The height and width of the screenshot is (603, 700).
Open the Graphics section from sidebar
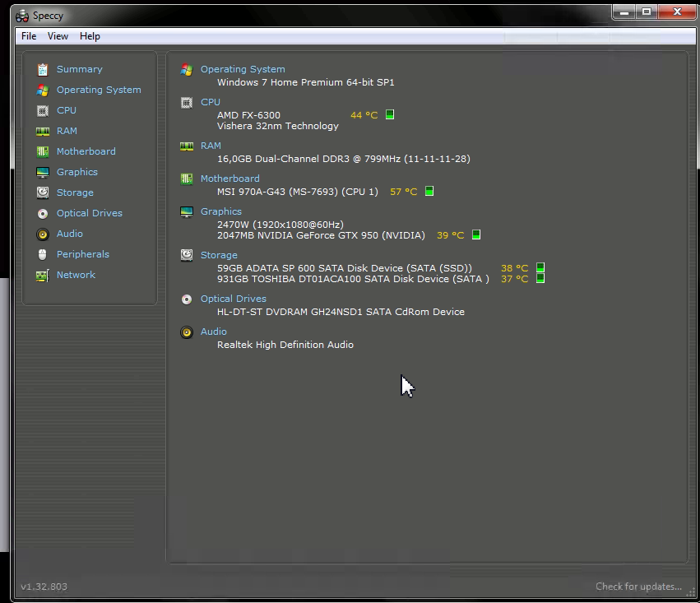pyautogui.click(x=77, y=172)
